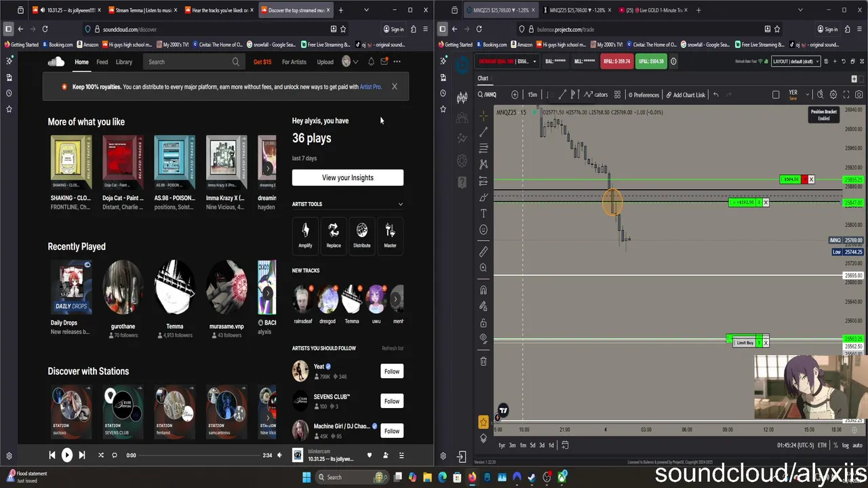Viewport: 868px width, 488px height.
Task: Open the Distribute artist tool
Action: click(x=361, y=235)
